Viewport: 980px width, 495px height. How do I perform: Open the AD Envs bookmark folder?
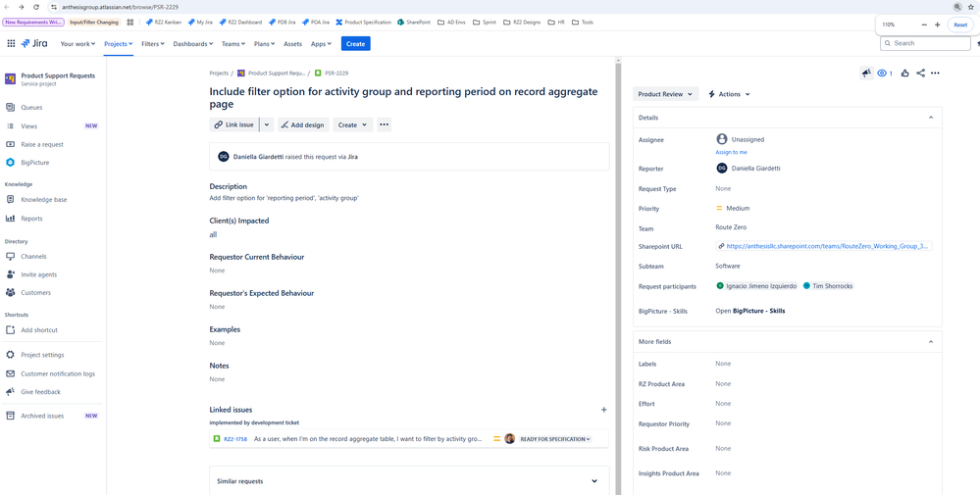(452, 22)
